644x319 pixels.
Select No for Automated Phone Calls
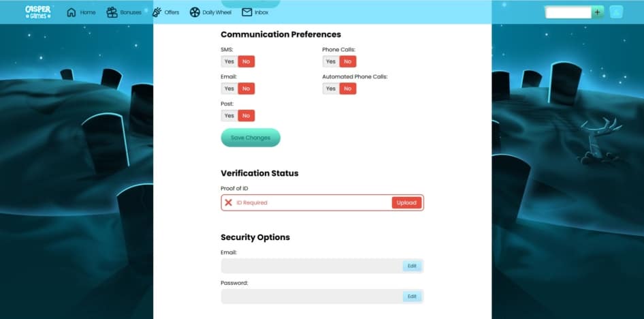tap(348, 89)
